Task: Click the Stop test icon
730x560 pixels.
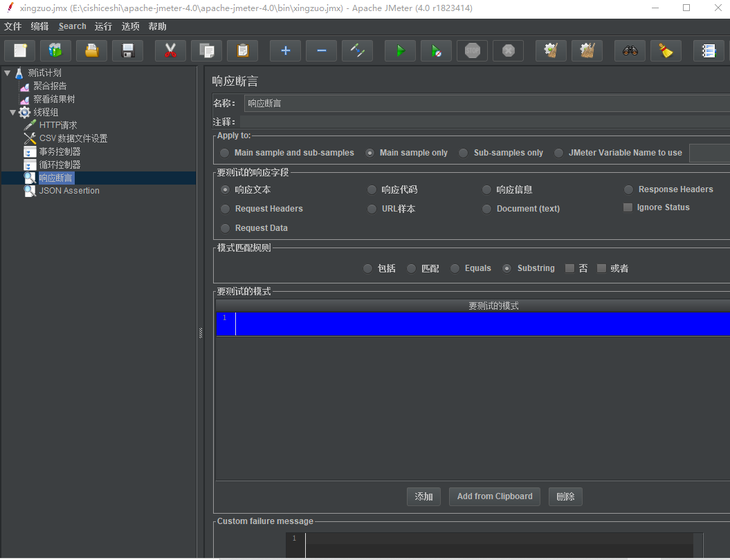Action: (x=472, y=50)
